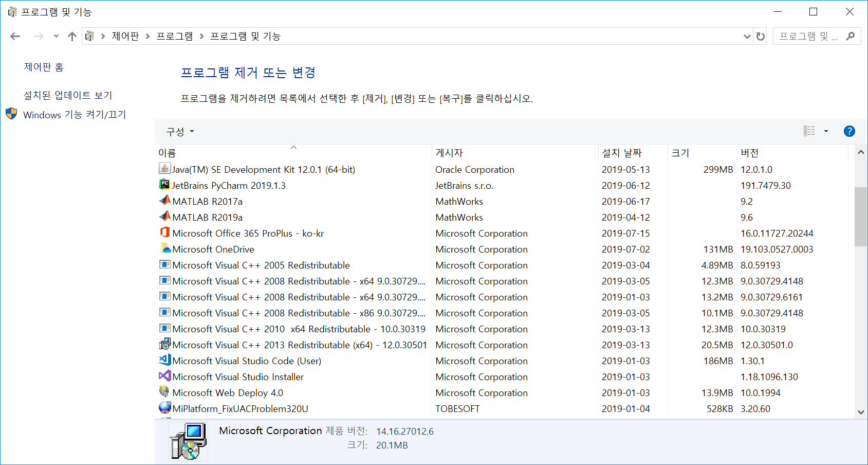The height and width of the screenshot is (465, 868).
Task: Click the scroll down arrow of program list
Action: (x=861, y=412)
